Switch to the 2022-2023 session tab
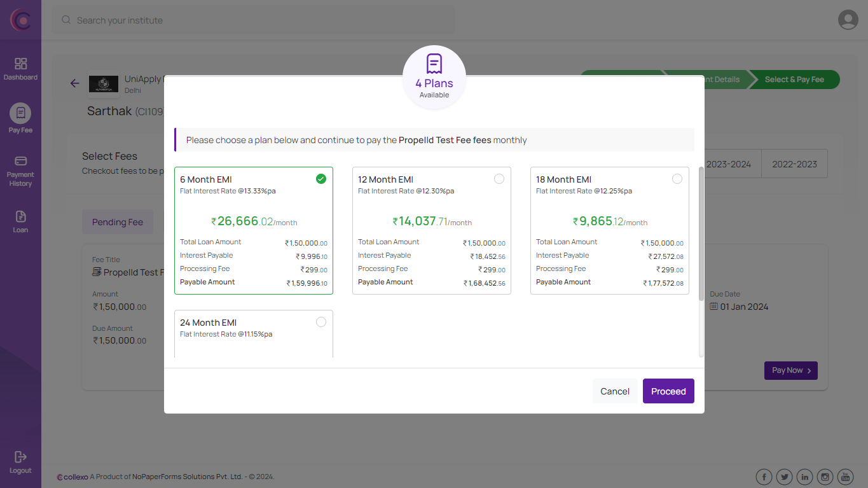868x488 pixels. coord(794,164)
